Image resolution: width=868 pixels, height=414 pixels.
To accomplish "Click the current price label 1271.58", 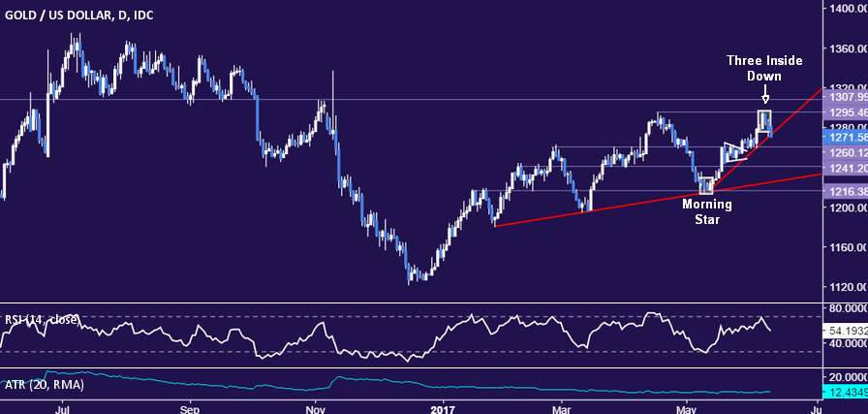I will click(846, 137).
